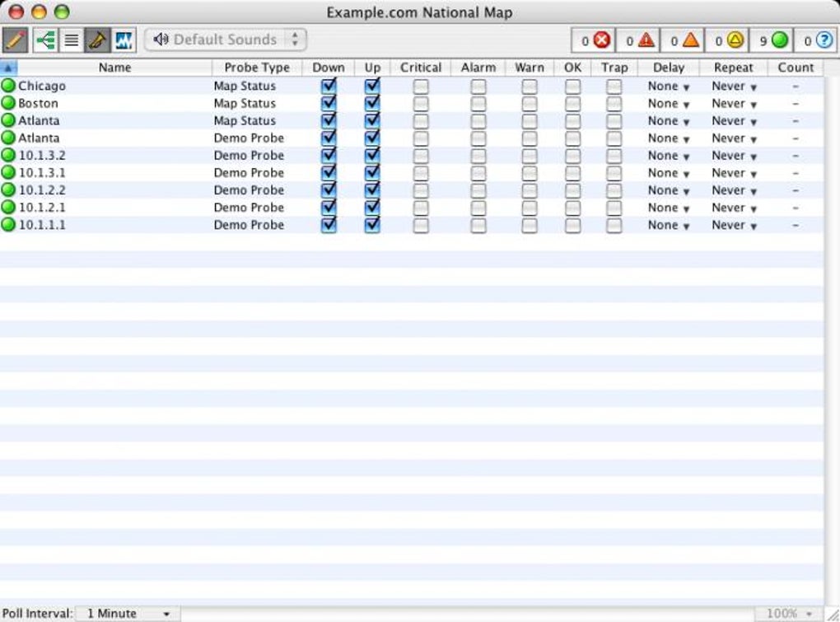Switch to the map view icon
The height and width of the screenshot is (622, 840).
[45, 40]
